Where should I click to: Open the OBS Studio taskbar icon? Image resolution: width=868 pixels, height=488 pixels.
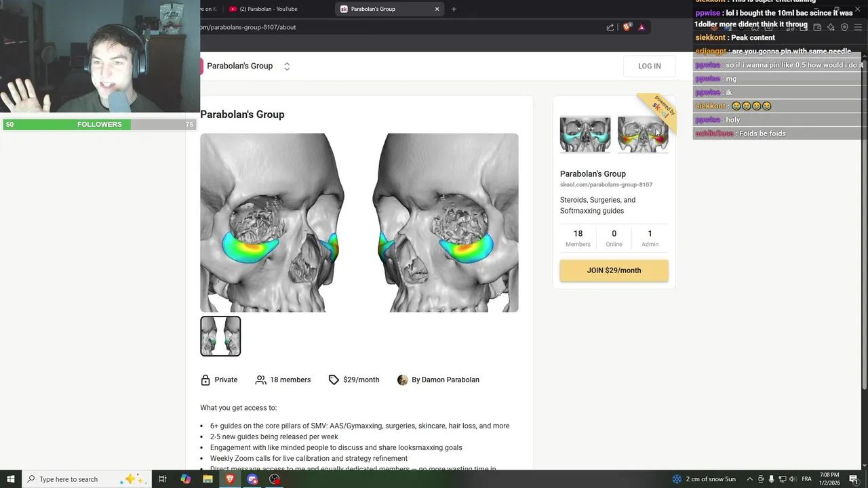tap(274, 479)
